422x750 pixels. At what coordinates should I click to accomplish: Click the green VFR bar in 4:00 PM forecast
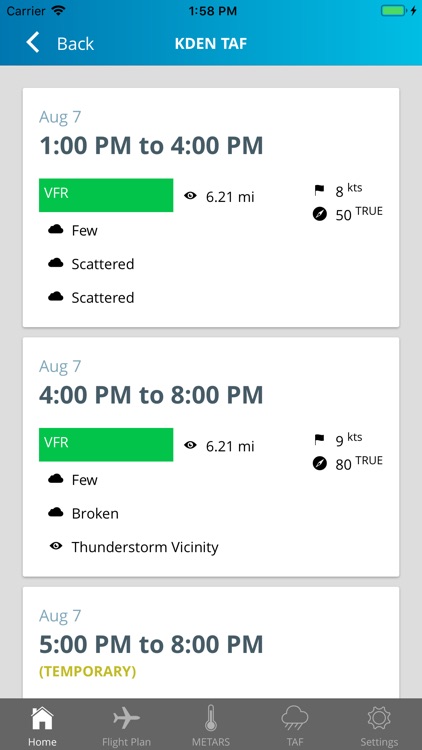click(x=106, y=445)
